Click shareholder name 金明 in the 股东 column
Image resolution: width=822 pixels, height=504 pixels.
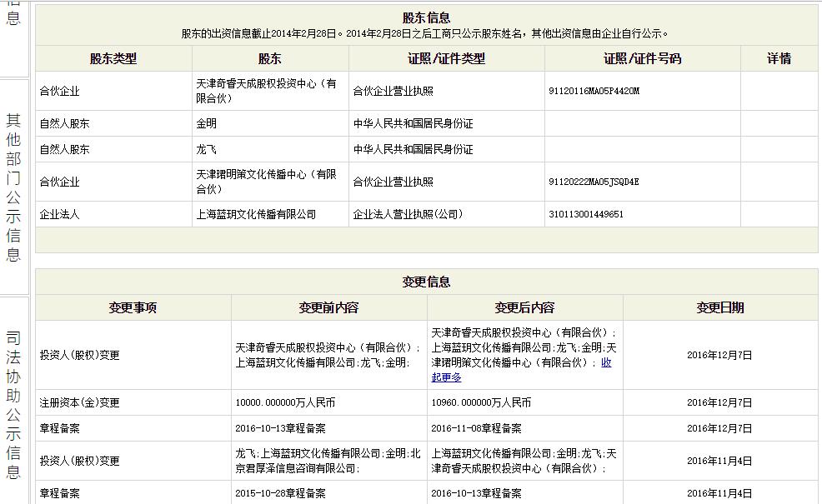click(x=207, y=123)
